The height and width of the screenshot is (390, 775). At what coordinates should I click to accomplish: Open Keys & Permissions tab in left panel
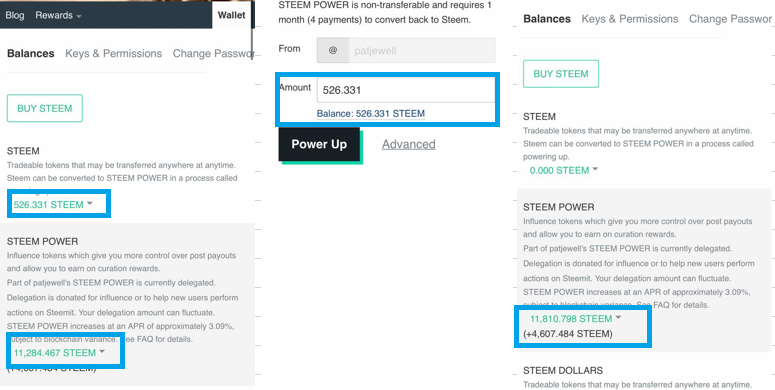[114, 53]
